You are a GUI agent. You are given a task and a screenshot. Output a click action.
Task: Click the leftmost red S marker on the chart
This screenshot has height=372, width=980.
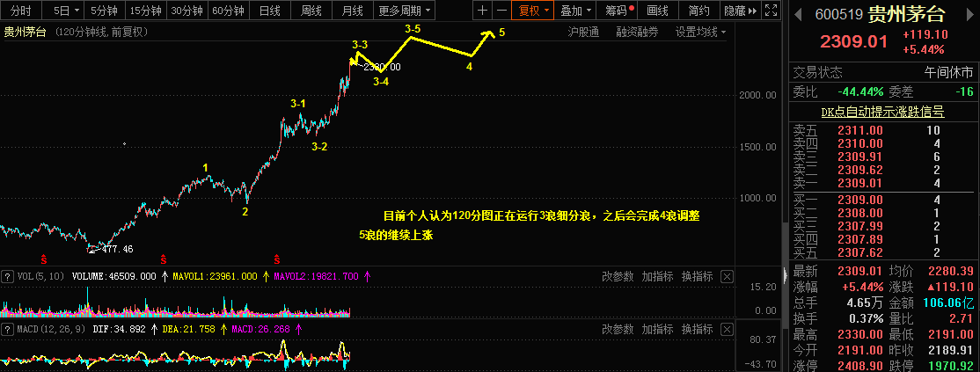click(44, 259)
